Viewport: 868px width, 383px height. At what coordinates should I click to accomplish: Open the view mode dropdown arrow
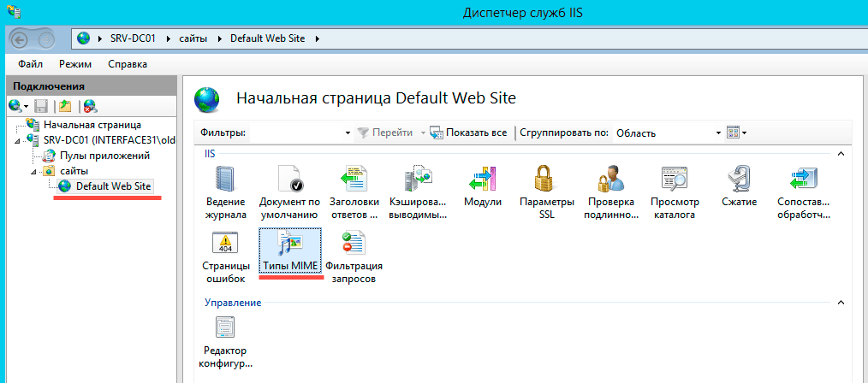(x=745, y=133)
